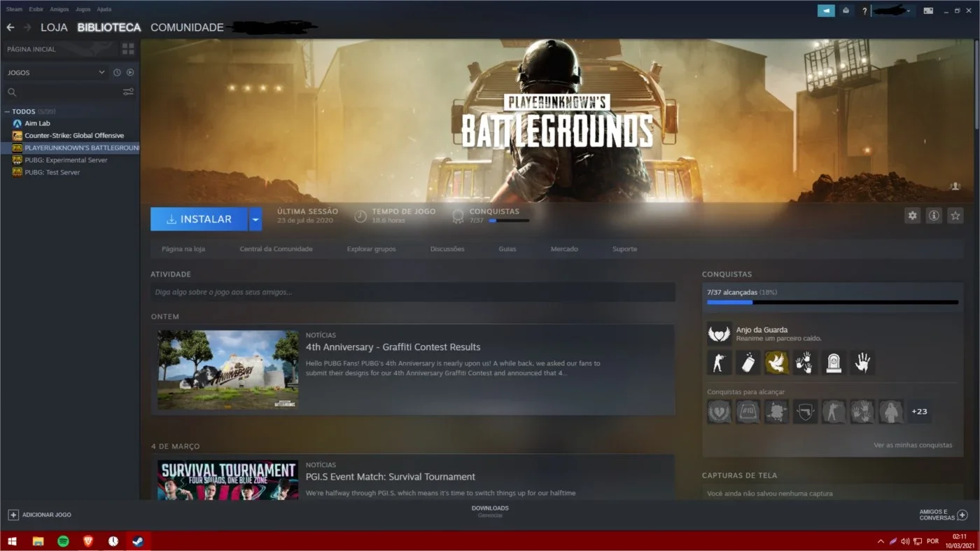Open Spotify from the taskbar

[x=63, y=541]
